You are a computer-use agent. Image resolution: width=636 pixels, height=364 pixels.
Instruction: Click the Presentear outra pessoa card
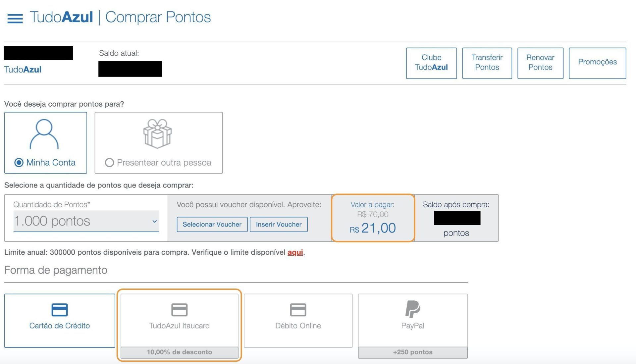(159, 143)
